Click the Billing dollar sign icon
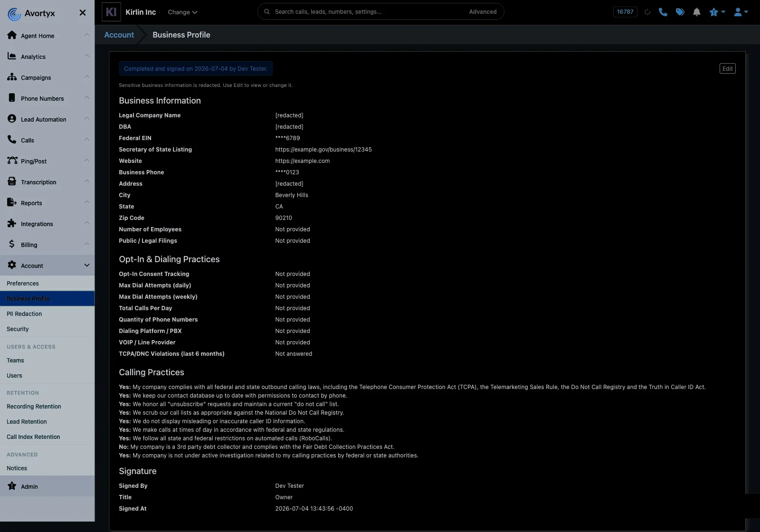 coord(12,244)
